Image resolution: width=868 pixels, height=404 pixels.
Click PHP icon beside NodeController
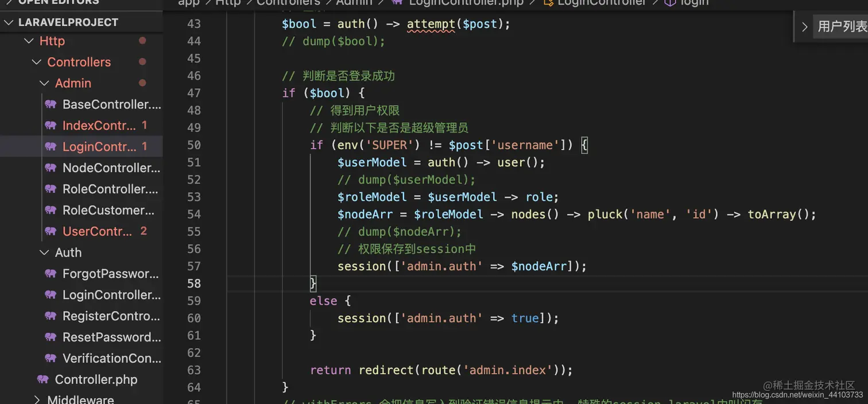(x=51, y=168)
